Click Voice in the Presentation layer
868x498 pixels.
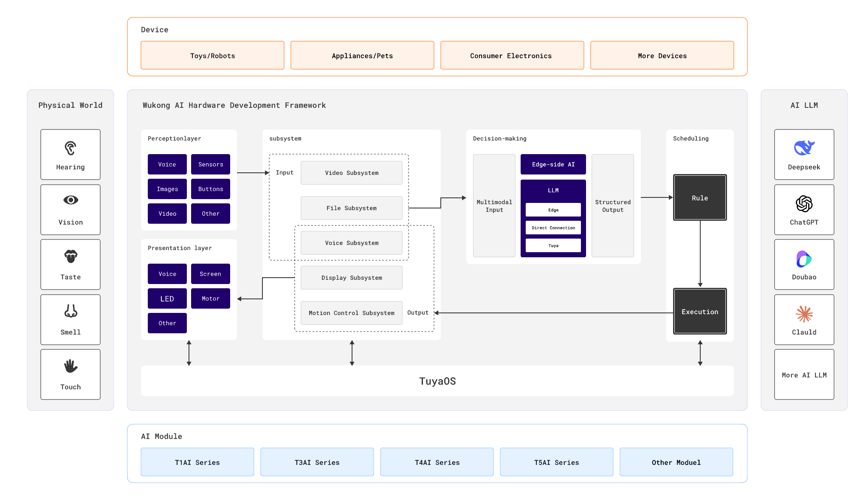[167, 274]
